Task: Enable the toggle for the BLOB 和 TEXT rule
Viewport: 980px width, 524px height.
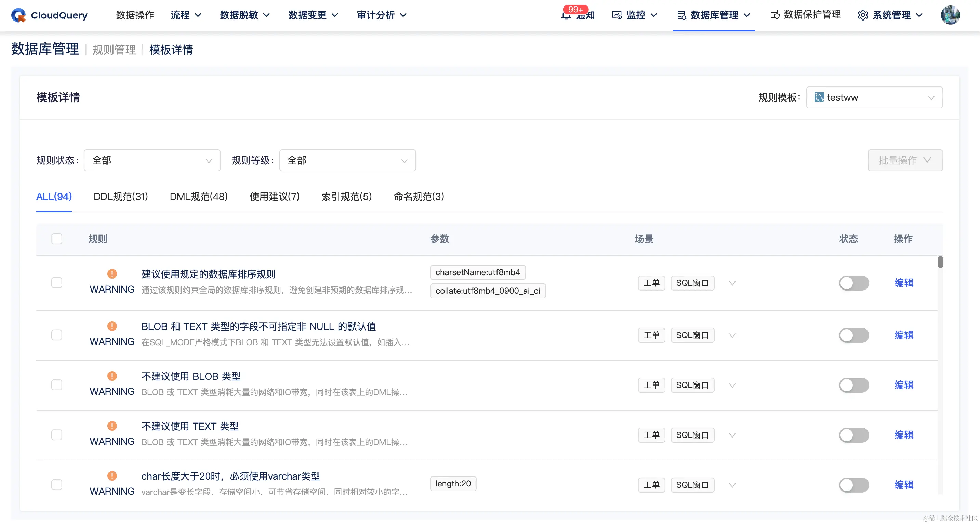Action: pyautogui.click(x=854, y=335)
